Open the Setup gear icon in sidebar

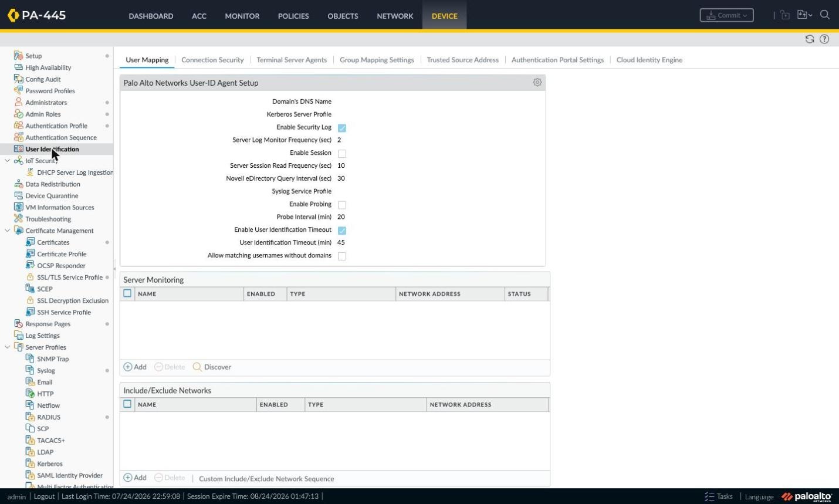point(18,56)
